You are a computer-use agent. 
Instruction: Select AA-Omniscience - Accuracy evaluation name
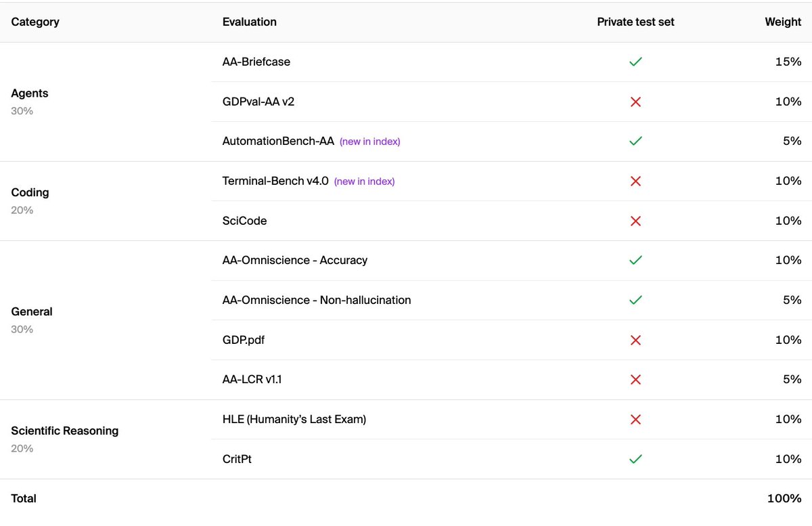click(295, 260)
